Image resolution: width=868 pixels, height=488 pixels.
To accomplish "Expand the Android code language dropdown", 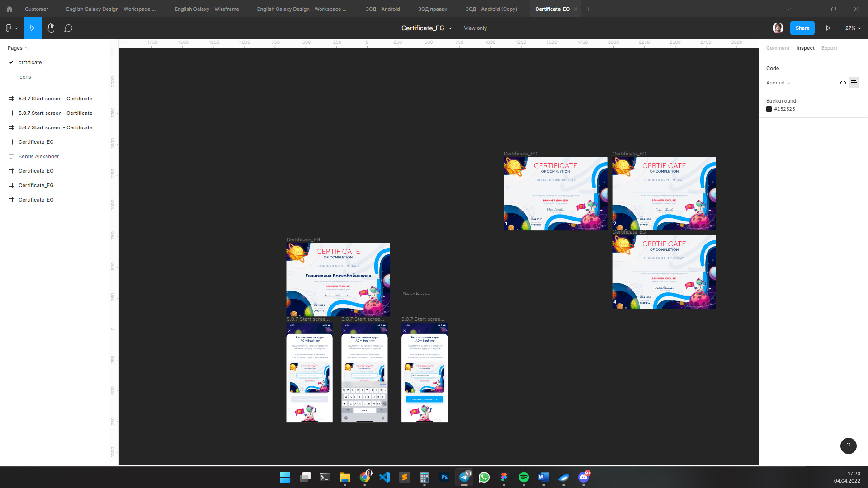I will pyautogui.click(x=778, y=83).
